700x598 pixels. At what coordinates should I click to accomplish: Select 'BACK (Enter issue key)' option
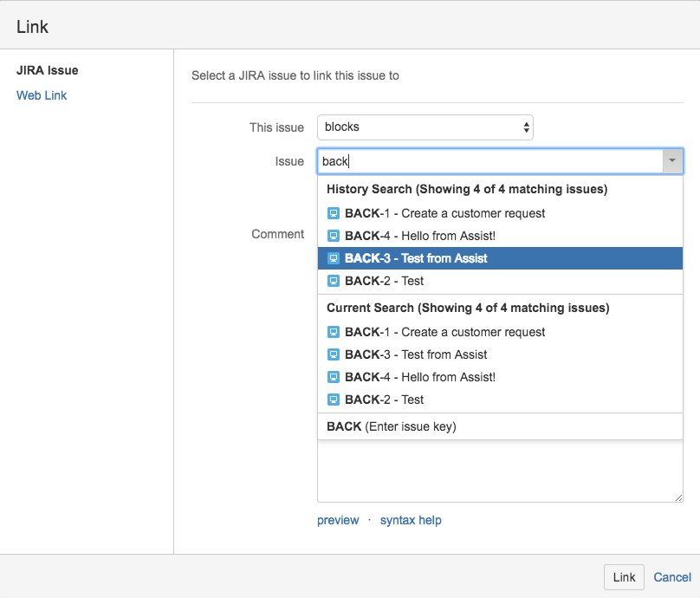392,426
